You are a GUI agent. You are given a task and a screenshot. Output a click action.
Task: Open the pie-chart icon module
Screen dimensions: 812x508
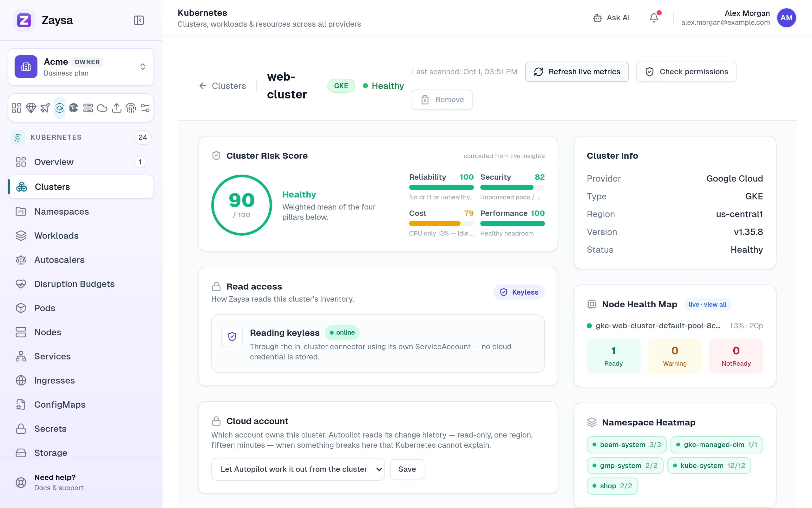[x=74, y=108]
